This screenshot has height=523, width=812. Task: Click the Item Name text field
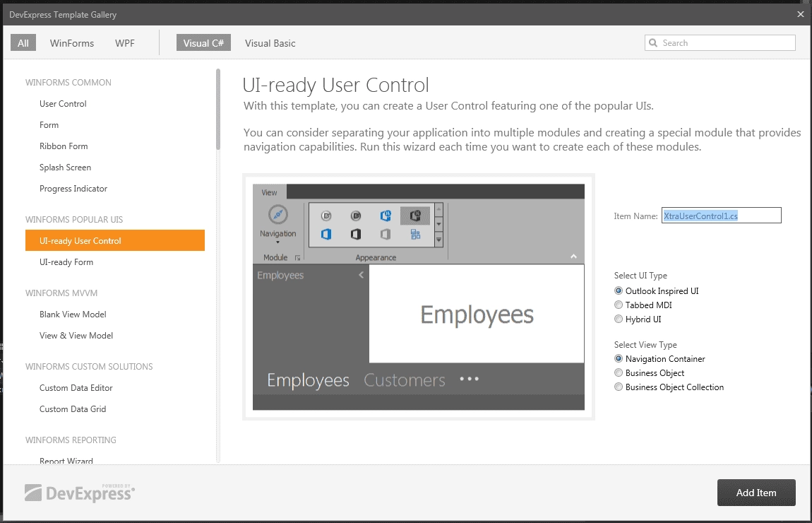(722, 216)
